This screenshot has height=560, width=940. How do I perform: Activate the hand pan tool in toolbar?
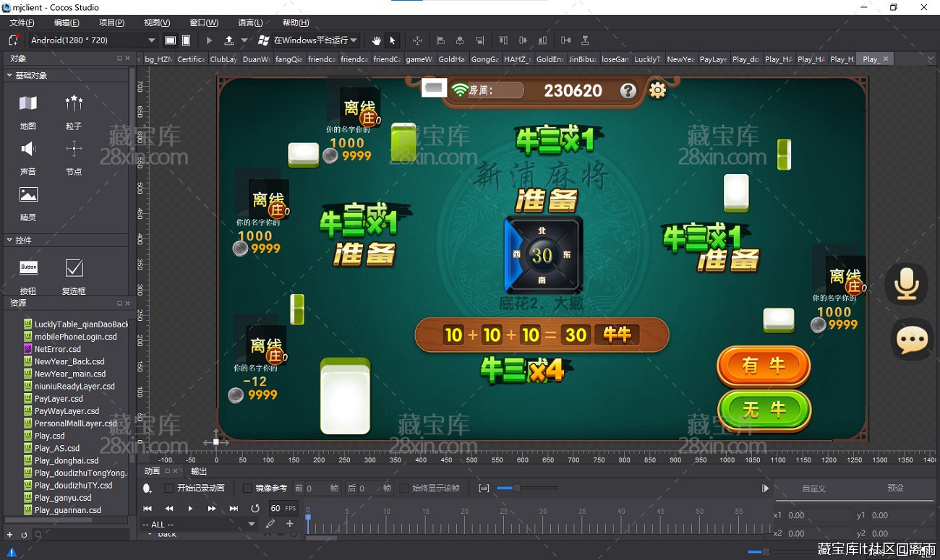[377, 40]
